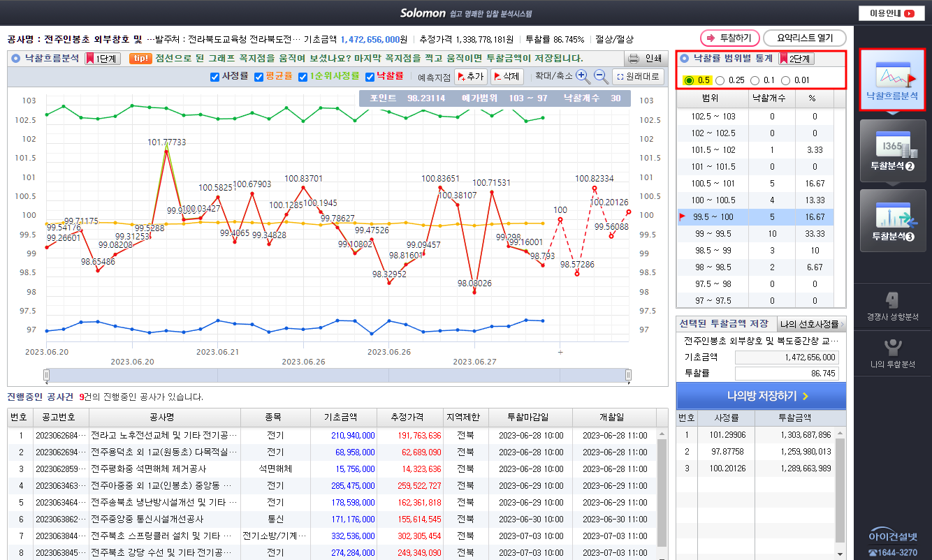Image resolution: width=932 pixels, height=560 pixels.
Task: Save with 나의방 저장하기 button
Action: click(x=761, y=396)
